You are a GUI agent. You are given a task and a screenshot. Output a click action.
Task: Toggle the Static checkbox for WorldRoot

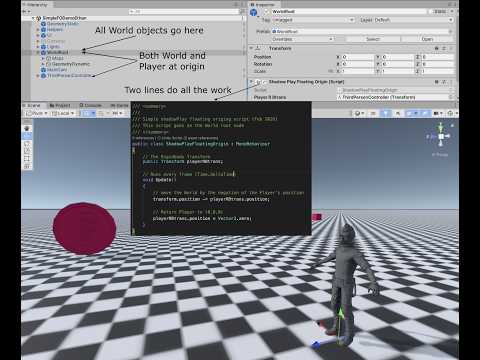click(x=430, y=11)
